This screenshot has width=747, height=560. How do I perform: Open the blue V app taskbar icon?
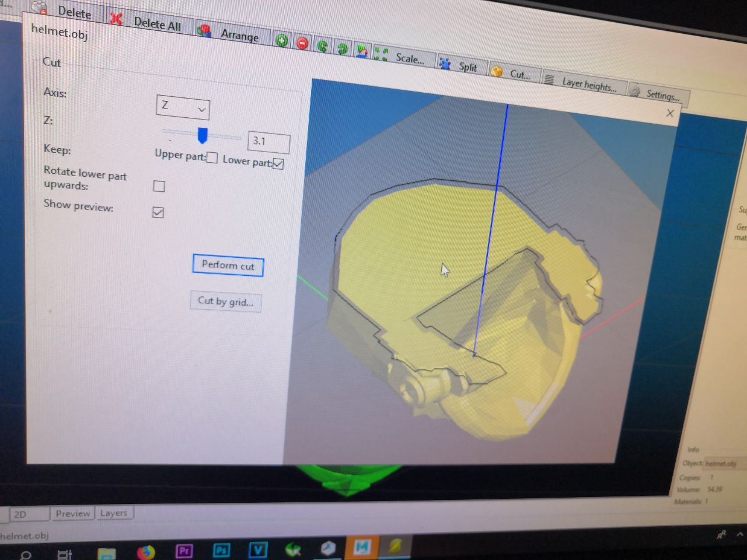[257, 549]
